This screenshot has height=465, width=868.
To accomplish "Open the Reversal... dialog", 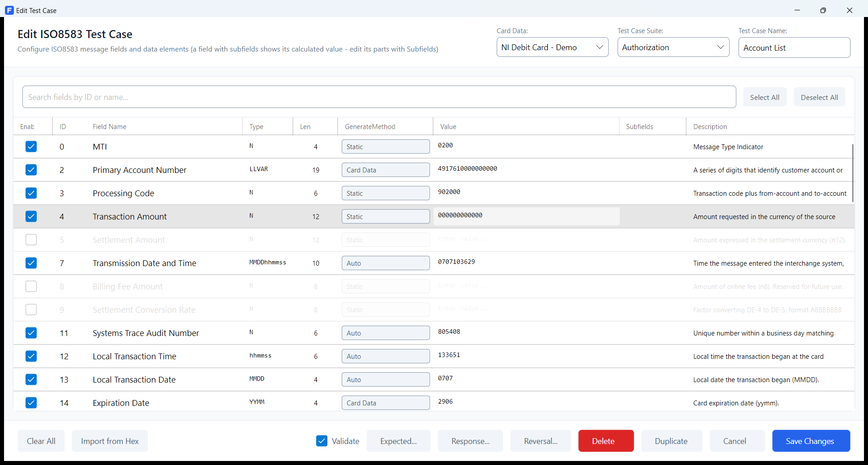I will (x=541, y=441).
